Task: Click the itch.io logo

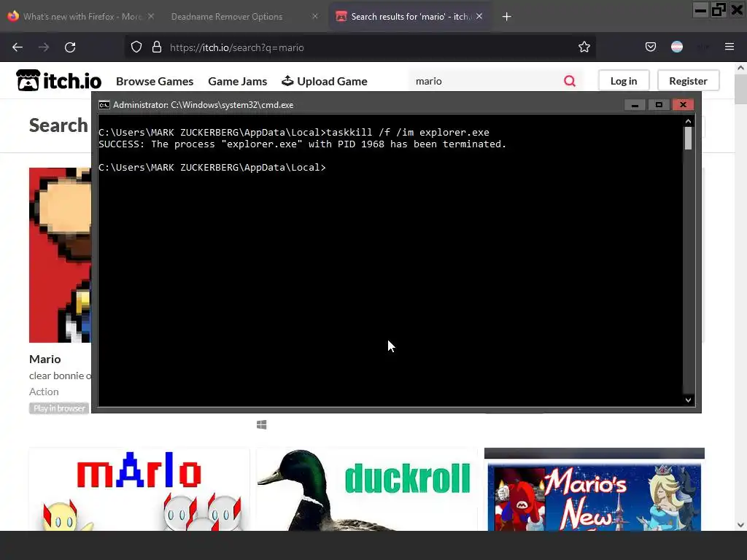Action: [x=58, y=80]
